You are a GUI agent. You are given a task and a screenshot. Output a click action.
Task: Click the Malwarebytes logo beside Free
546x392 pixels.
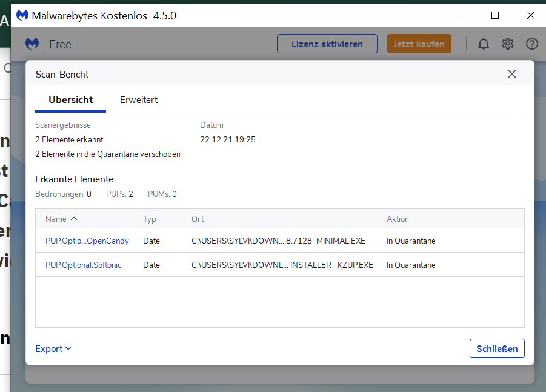[x=32, y=44]
